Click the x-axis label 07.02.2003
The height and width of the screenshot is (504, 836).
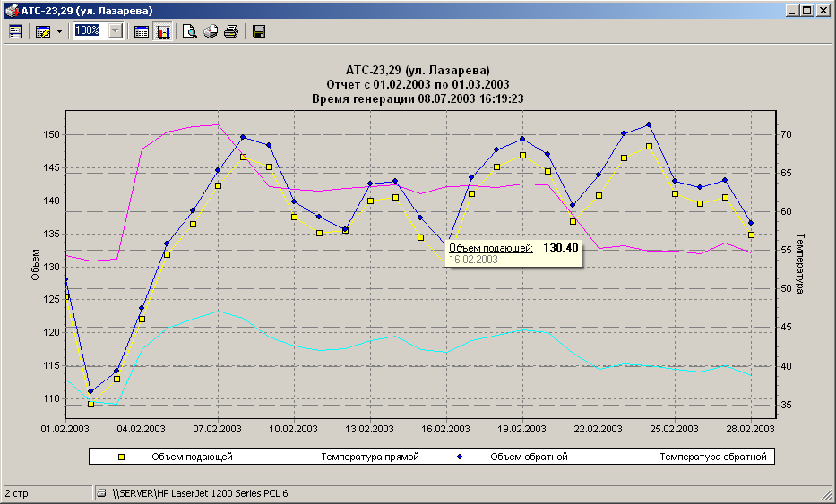[218, 429]
